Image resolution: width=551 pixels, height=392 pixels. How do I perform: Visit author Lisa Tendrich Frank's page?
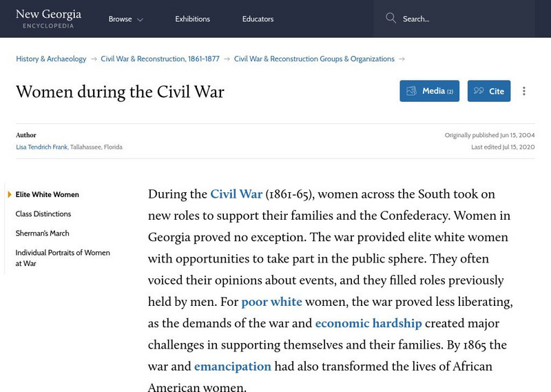[x=41, y=147]
